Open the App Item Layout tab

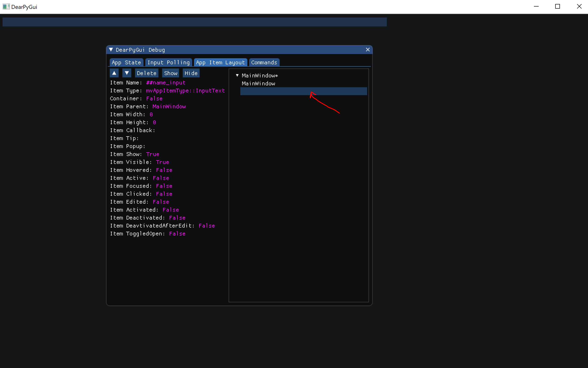pyautogui.click(x=220, y=62)
